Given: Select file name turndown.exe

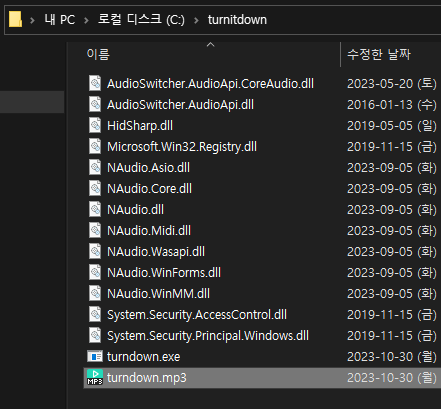Looking at the screenshot, I should click(144, 357).
